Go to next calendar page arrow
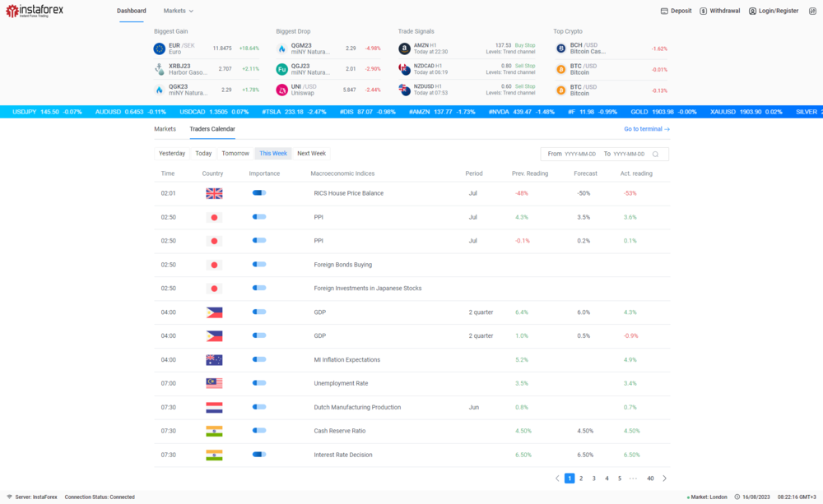 click(664, 479)
